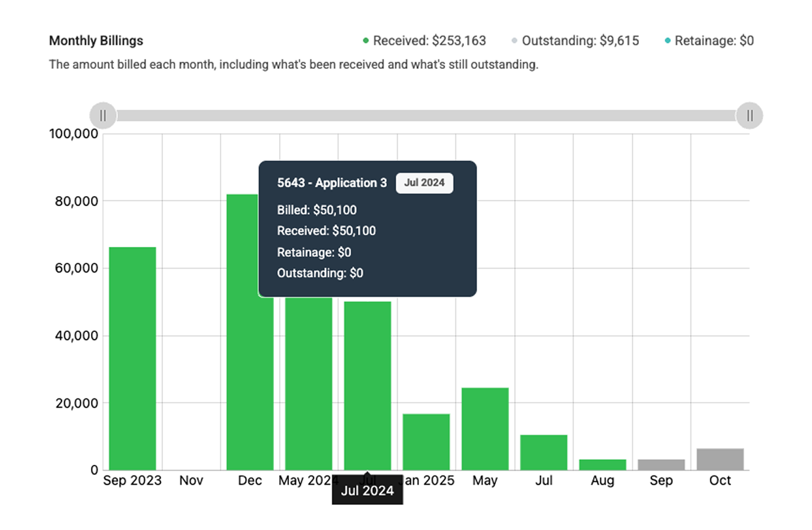Click the teal dot beside Retainage legend
The image size is (812, 530).
[x=667, y=41]
